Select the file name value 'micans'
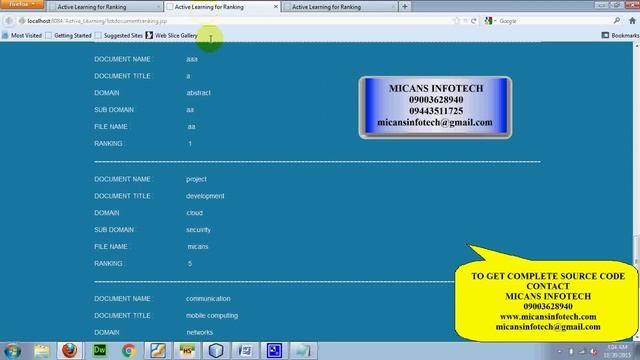The image size is (640, 360). (x=198, y=247)
